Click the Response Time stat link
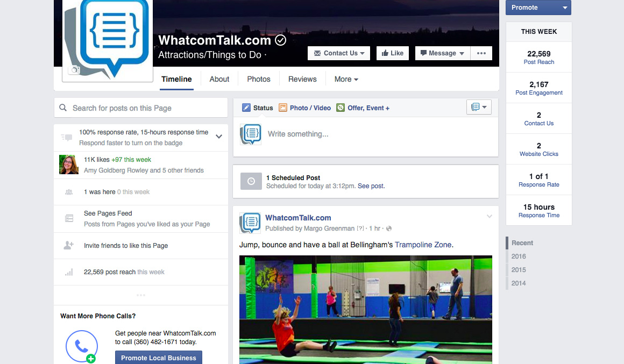624x364 pixels. [539, 215]
